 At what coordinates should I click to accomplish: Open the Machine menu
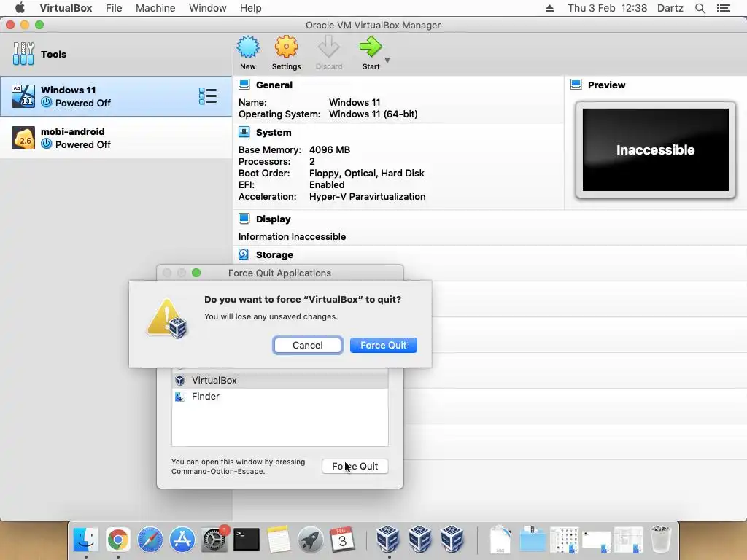click(x=155, y=8)
